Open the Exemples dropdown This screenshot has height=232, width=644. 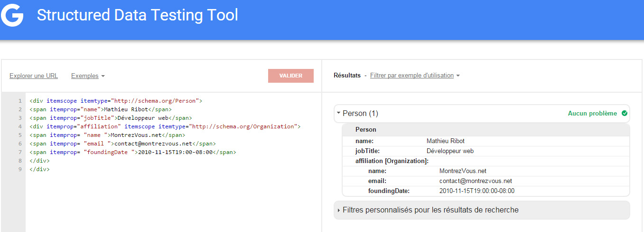click(88, 76)
